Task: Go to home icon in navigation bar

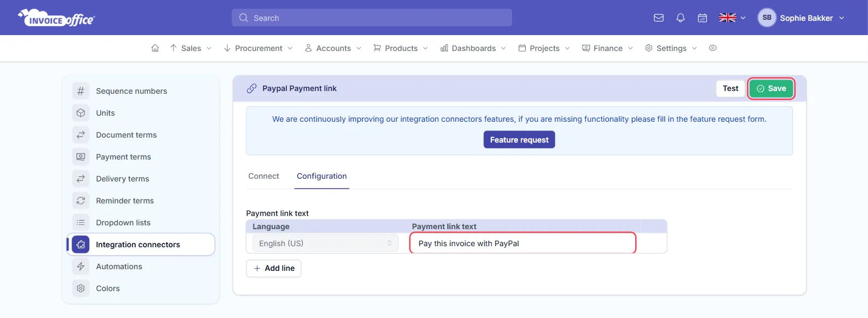Action: (155, 48)
